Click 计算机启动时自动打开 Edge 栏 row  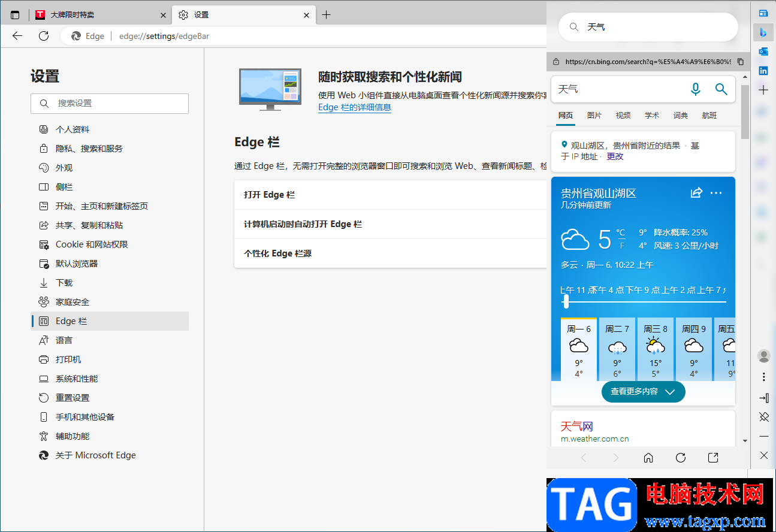click(x=390, y=224)
